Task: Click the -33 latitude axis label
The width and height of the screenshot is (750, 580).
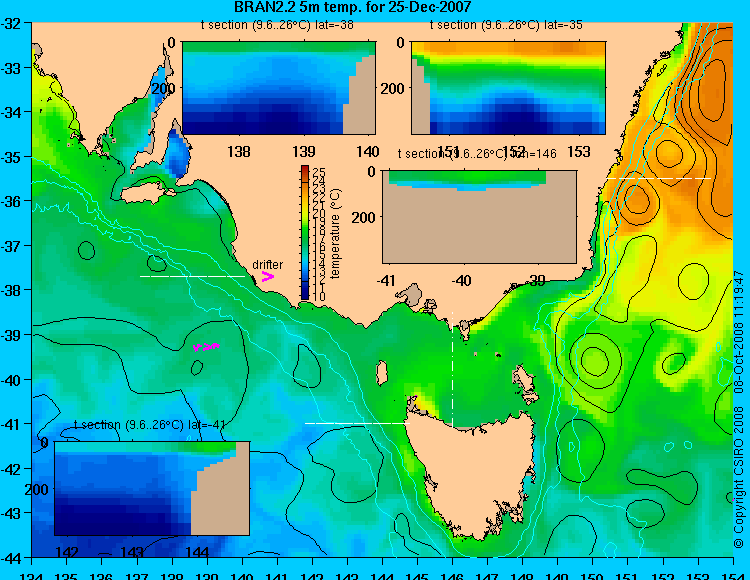Action: point(11,68)
